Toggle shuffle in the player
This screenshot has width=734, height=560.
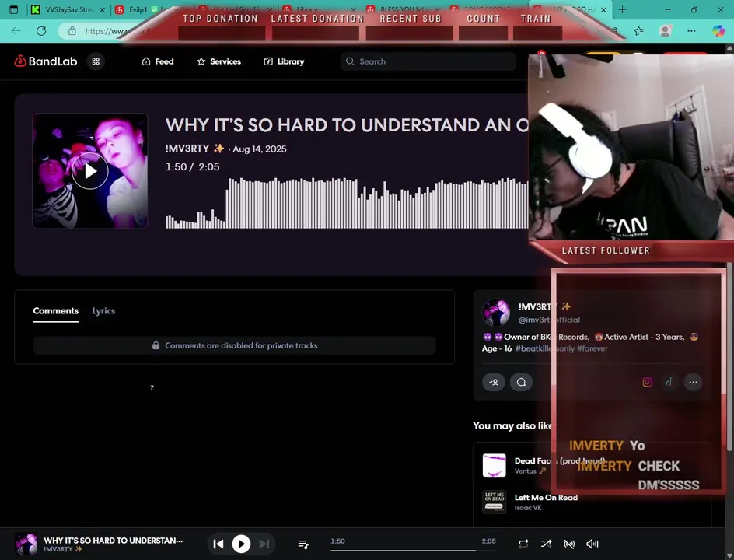546,544
